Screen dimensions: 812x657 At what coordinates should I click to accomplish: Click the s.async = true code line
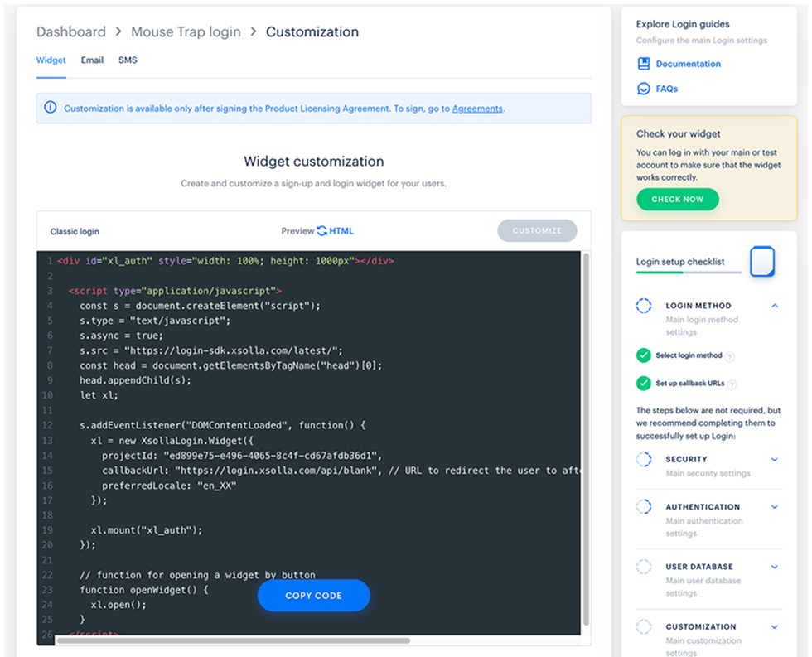(121, 336)
